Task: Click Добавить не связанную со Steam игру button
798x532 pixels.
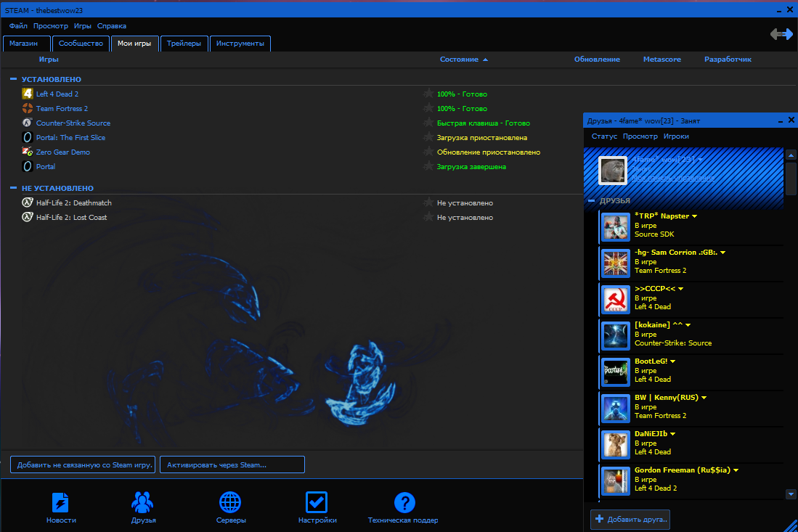Action: point(83,465)
